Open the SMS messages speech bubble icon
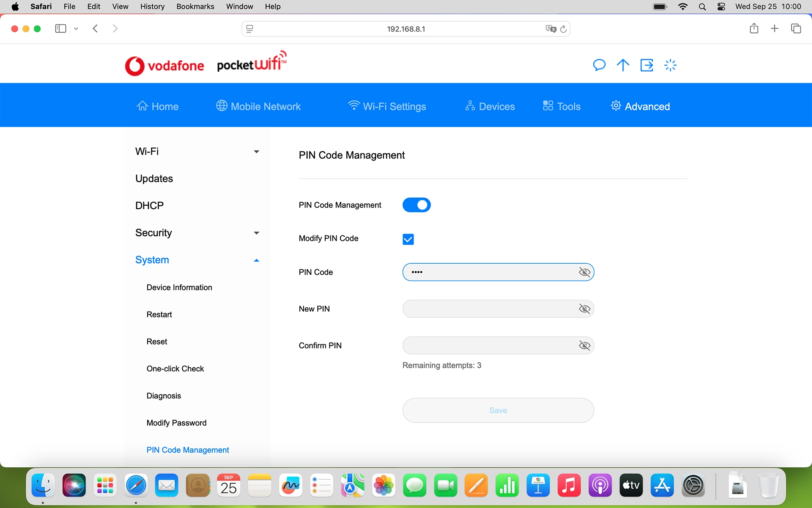Image resolution: width=812 pixels, height=508 pixels. tap(599, 65)
